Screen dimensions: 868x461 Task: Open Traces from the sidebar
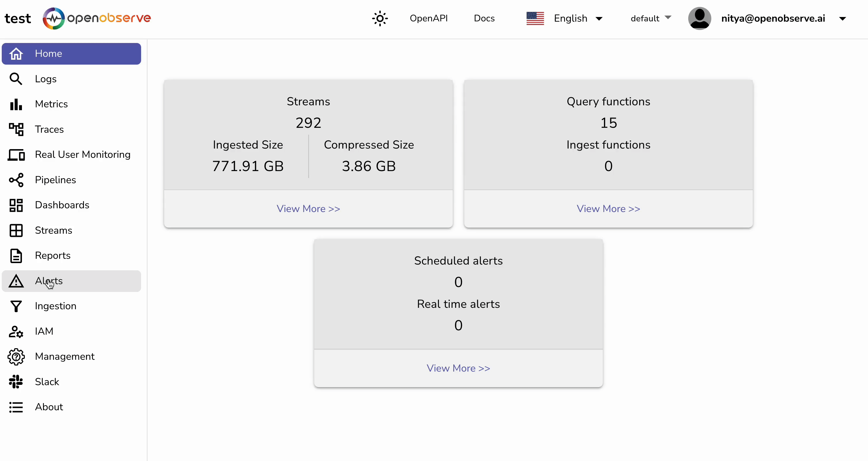coord(49,129)
